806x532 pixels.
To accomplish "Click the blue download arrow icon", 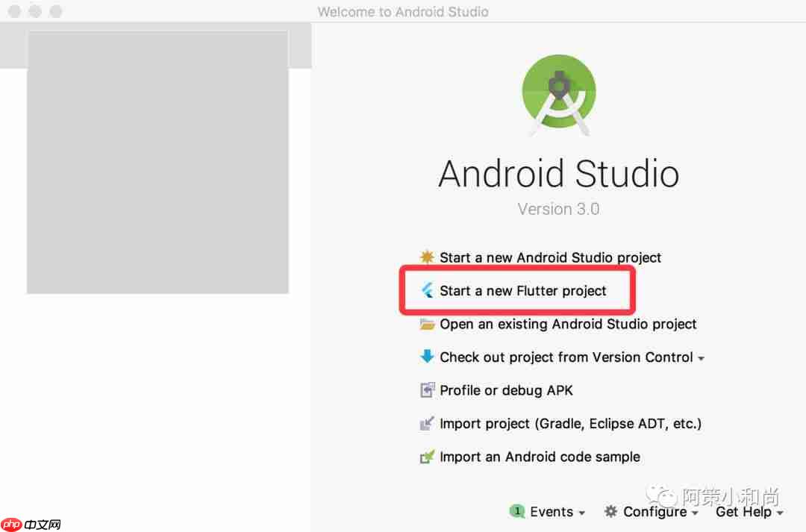I will (427, 356).
